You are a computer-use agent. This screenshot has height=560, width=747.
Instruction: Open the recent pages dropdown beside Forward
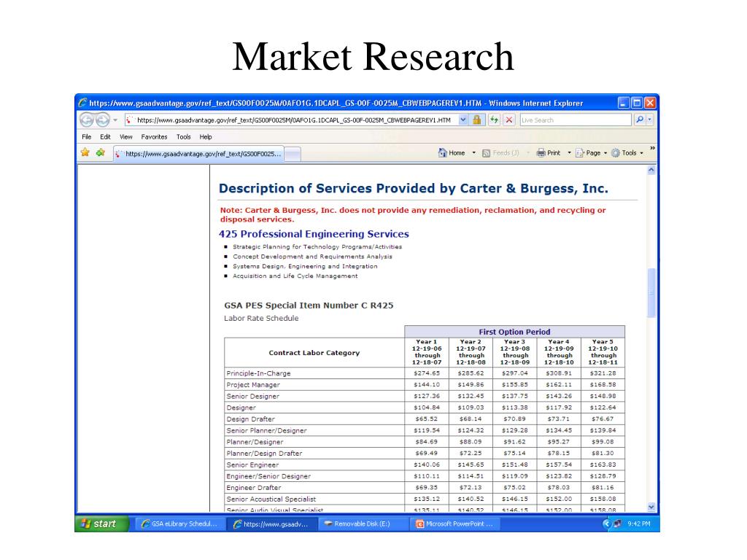tap(115, 120)
